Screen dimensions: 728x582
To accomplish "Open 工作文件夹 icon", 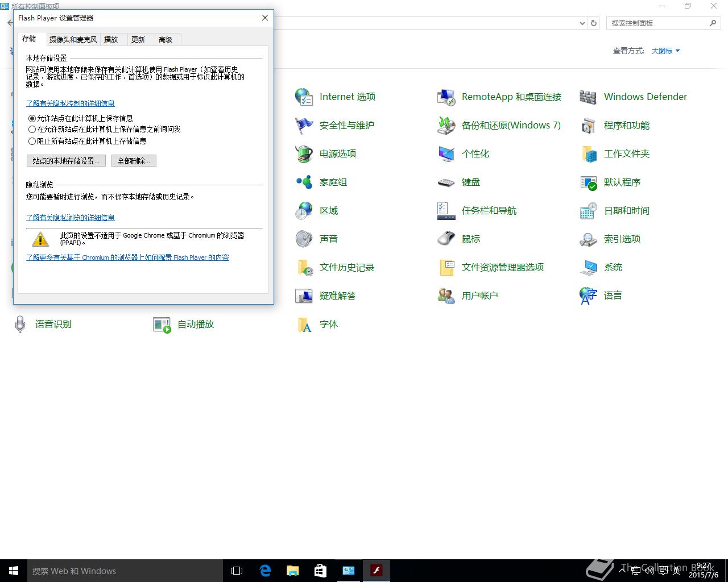I will (x=588, y=153).
